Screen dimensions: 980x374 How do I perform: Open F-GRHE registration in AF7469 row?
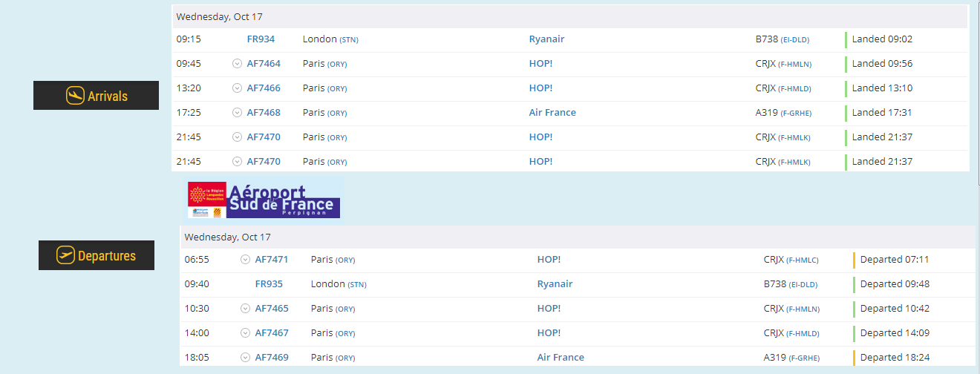pyautogui.click(x=803, y=358)
